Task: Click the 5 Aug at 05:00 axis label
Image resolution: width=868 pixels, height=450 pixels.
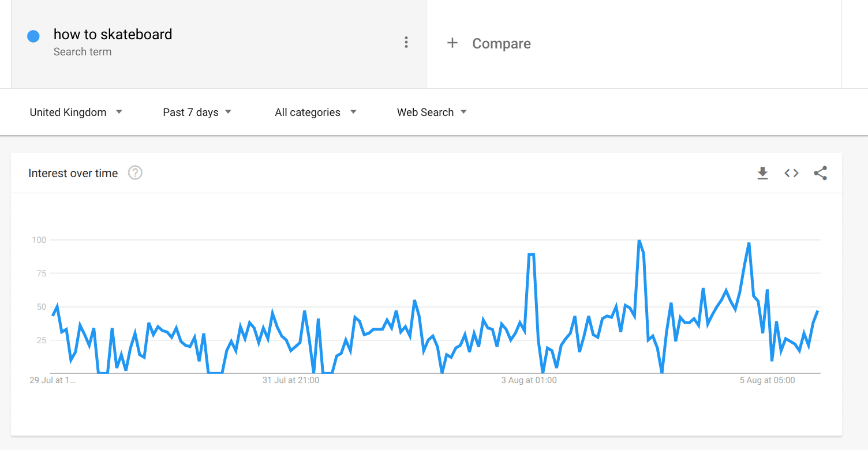Action: point(767,380)
